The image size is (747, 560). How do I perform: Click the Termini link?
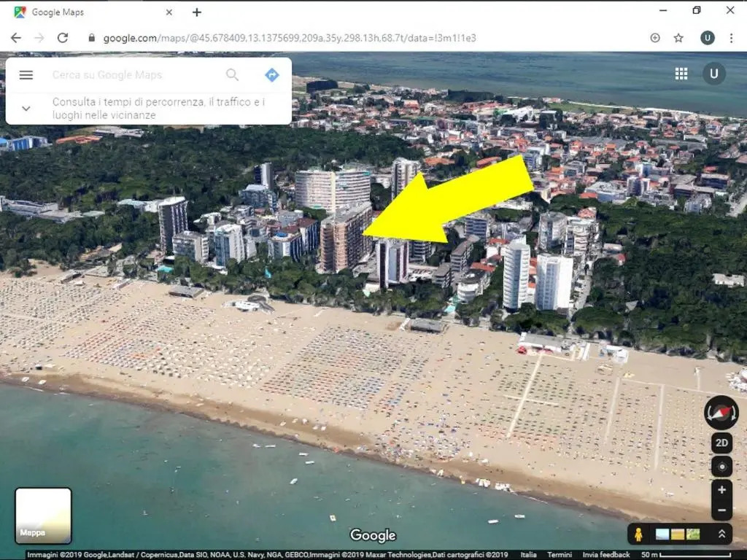[560, 555]
